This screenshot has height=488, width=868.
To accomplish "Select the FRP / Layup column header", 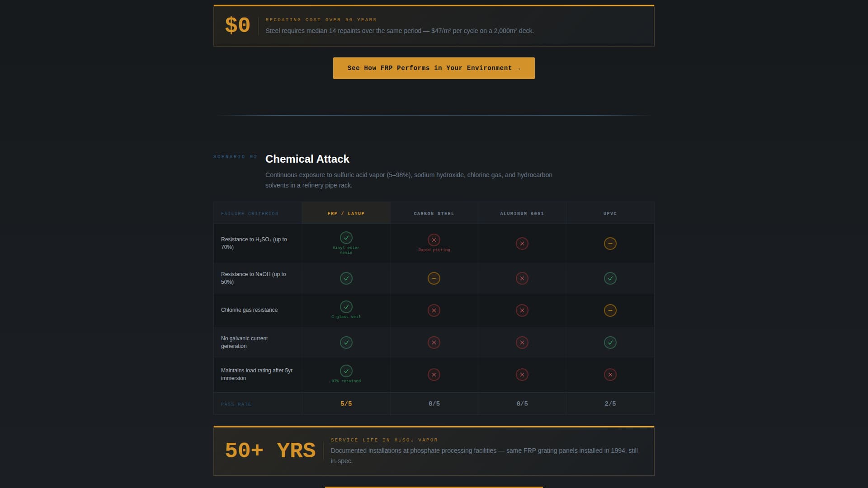I will pyautogui.click(x=346, y=213).
